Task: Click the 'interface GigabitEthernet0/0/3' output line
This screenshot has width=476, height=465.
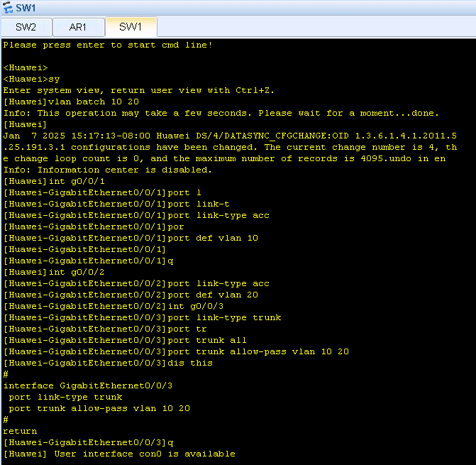Action: [x=88, y=385]
